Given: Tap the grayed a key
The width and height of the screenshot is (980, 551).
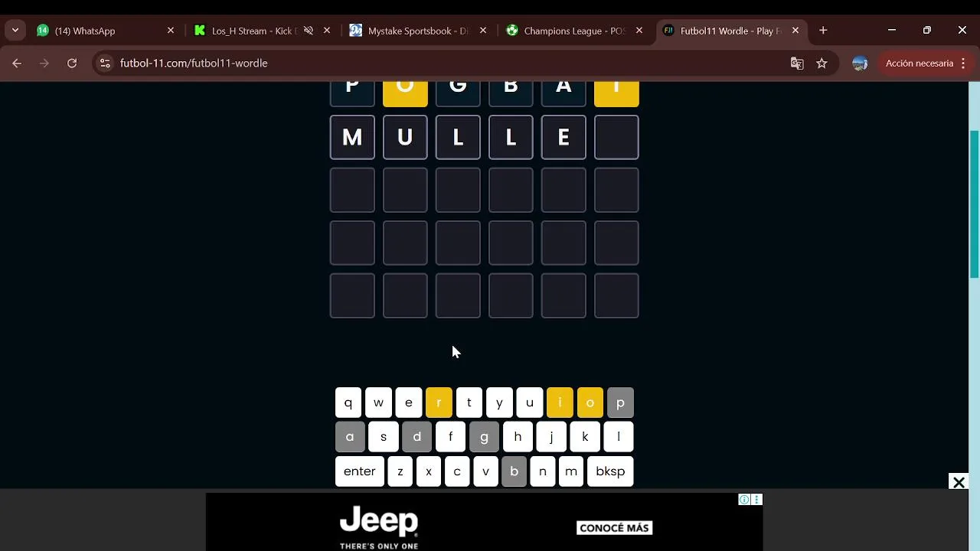Looking at the screenshot, I should (350, 437).
